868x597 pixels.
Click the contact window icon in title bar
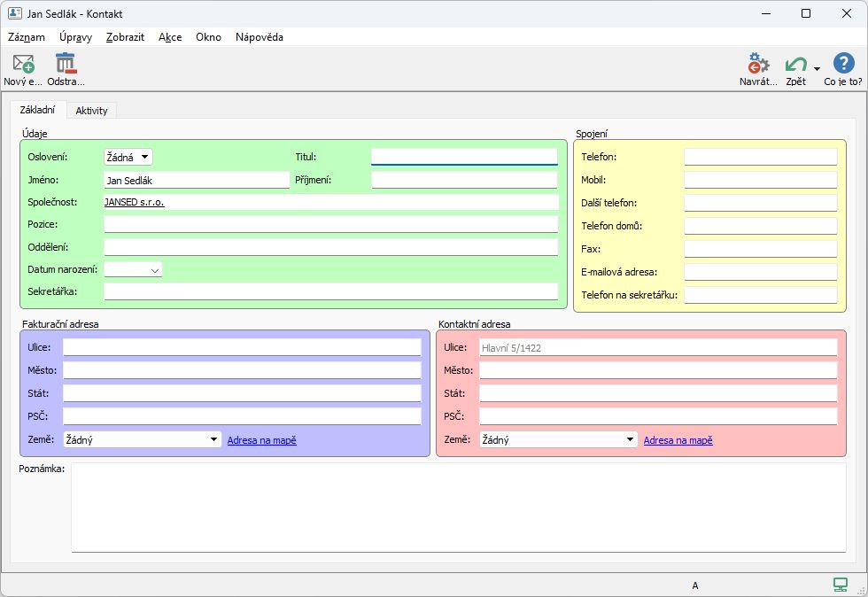[x=15, y=13]
